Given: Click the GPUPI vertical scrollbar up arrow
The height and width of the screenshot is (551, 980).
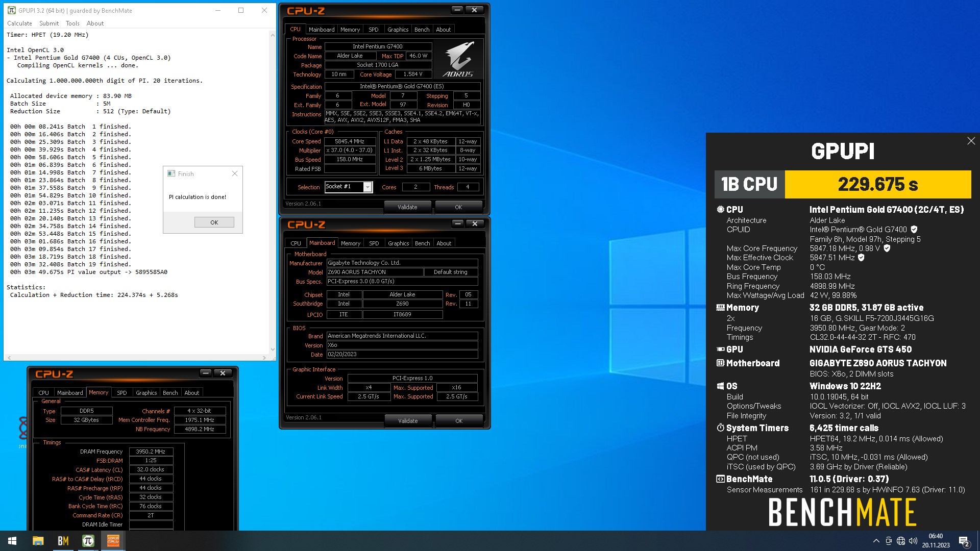Looking at the screenshot, I should tap(273, 35).
